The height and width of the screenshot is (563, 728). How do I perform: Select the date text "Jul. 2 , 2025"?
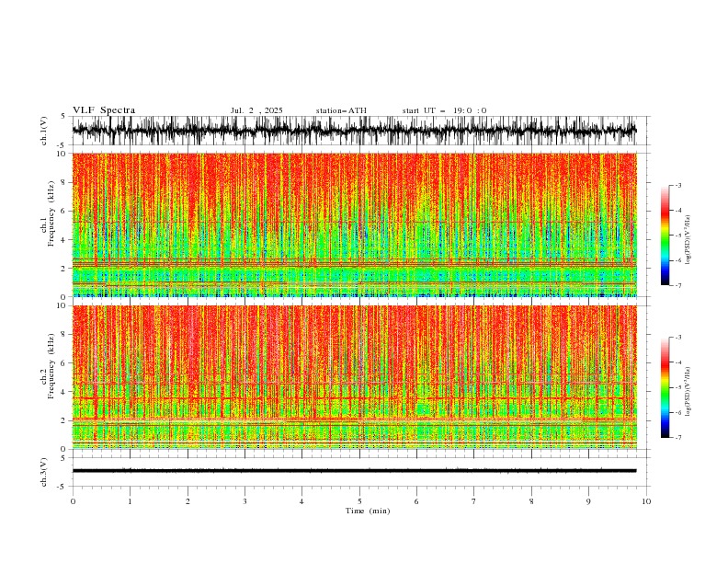256,110
